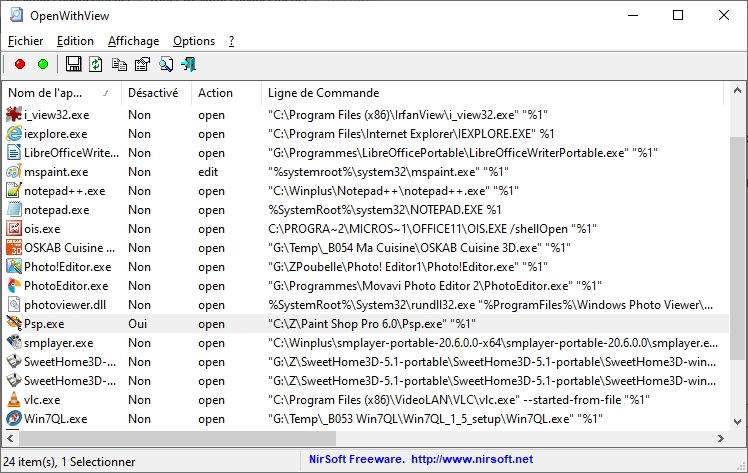Click '24 item(s), 1 Selectionner' status text

pos(69,462)
